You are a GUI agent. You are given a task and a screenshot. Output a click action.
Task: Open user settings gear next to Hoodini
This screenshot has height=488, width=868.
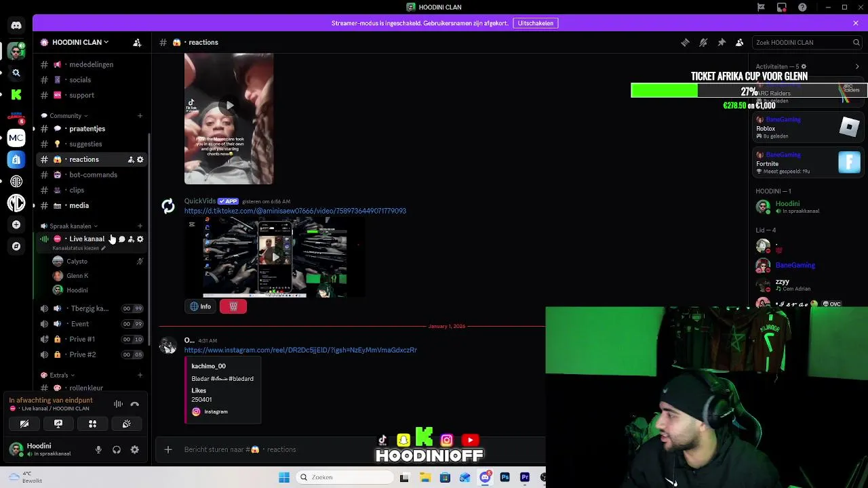134,449
